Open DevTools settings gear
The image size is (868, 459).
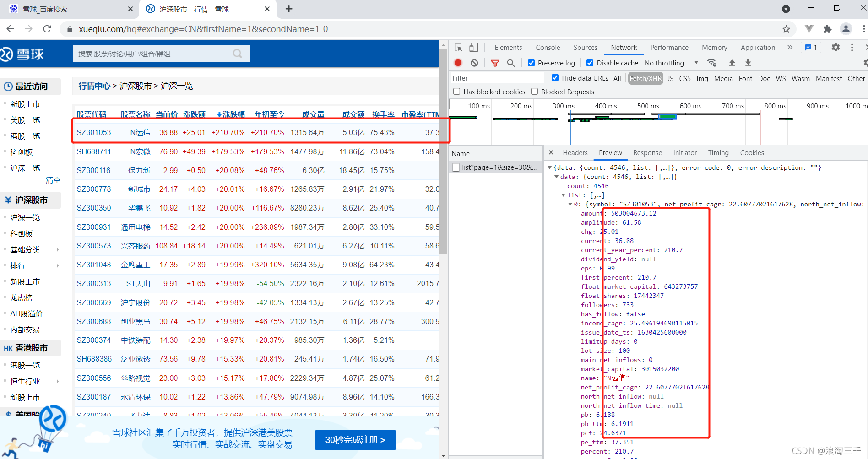[835, 47]
